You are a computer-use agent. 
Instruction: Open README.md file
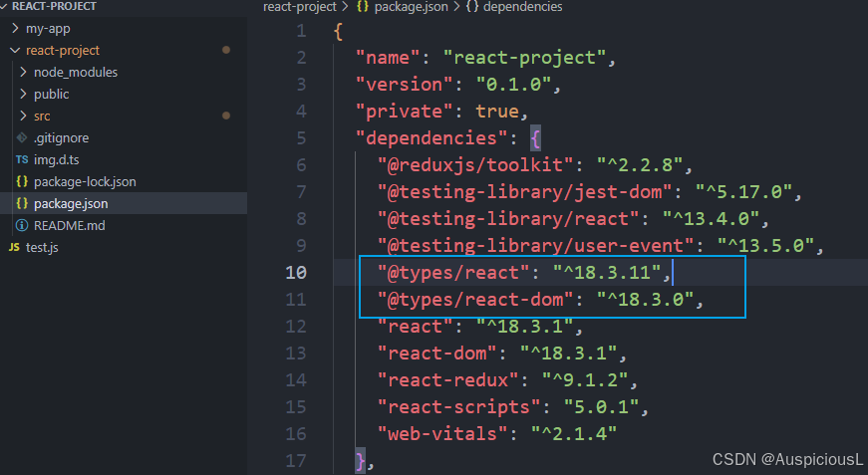69,226
